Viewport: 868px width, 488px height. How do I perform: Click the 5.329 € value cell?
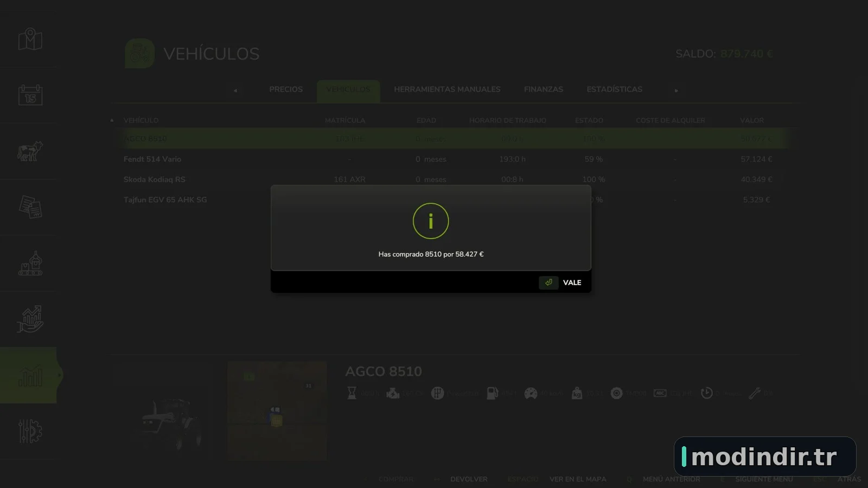(756, 200)
